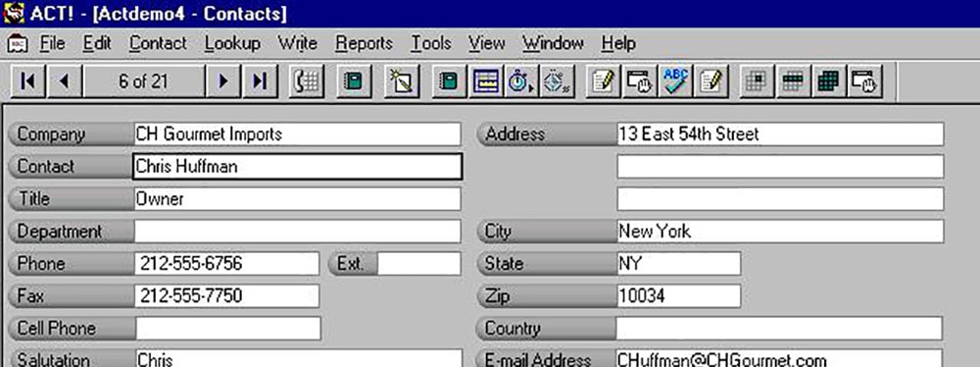Viewport: 980px width, 367px height.
Task: Click the E-mail Address field label
Action: pyautogui.click(x=546, y=359)
